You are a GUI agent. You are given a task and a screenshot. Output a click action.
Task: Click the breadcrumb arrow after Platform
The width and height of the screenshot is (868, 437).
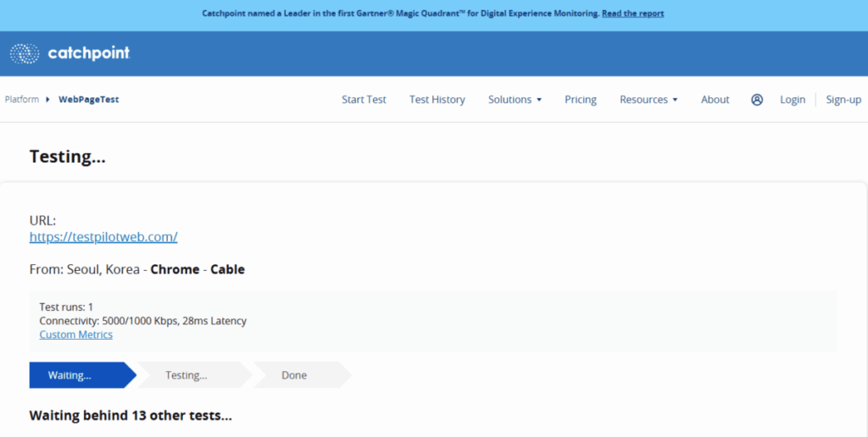pos(47,100)
